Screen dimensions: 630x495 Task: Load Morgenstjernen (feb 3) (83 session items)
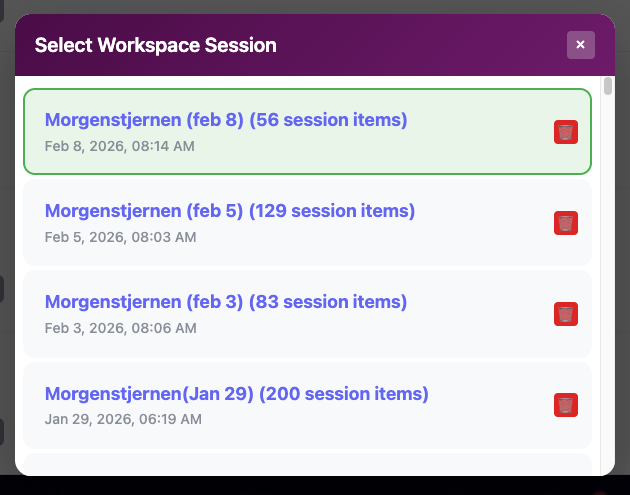[x=226, y=302]
